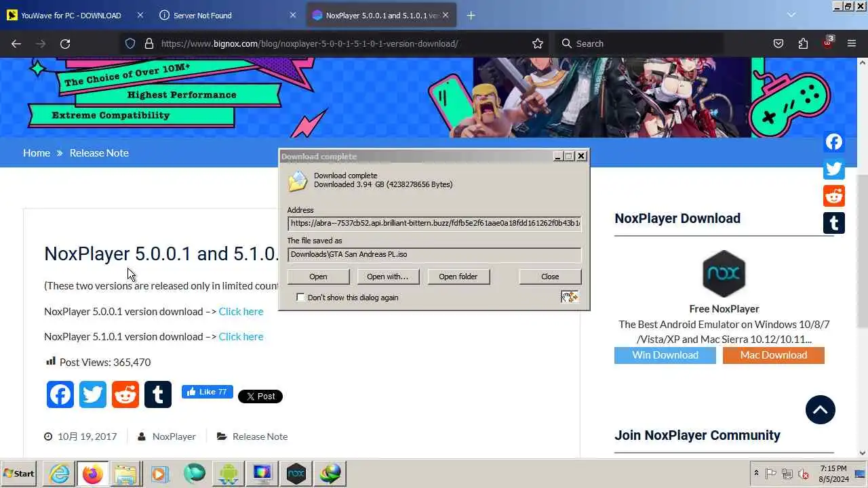This screenshot has height=488, width=868.
Task: Click the site padlock icon in address bar
Action: tap(149, 43)
